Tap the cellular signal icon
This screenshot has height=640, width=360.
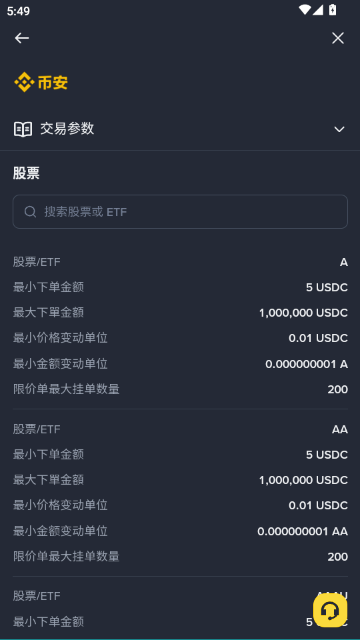tap(318, 10)
